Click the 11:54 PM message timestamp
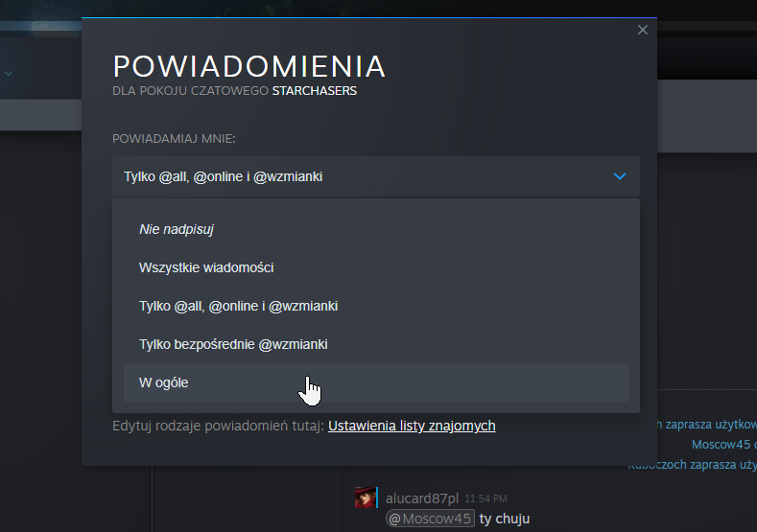The width and height of the screenshot is (757, 532). tap(485, 498)
